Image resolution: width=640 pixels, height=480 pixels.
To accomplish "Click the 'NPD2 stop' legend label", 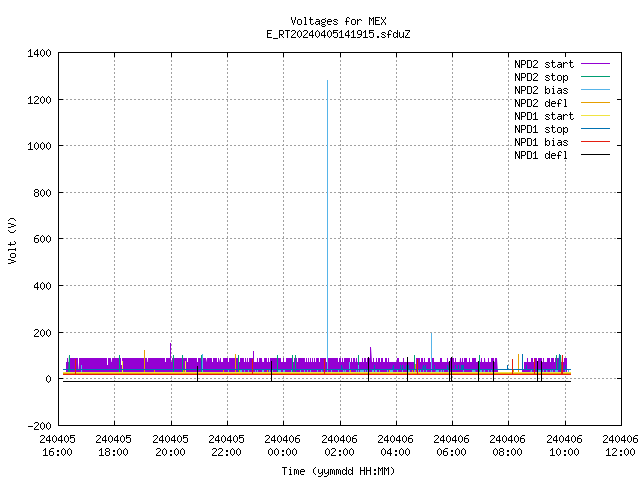I will coord(541,77).
